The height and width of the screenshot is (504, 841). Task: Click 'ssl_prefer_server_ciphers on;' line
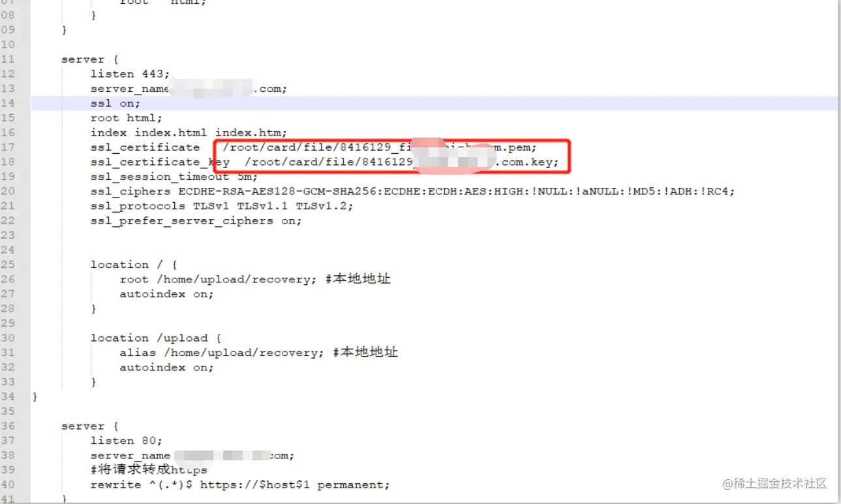click(196, 220)
